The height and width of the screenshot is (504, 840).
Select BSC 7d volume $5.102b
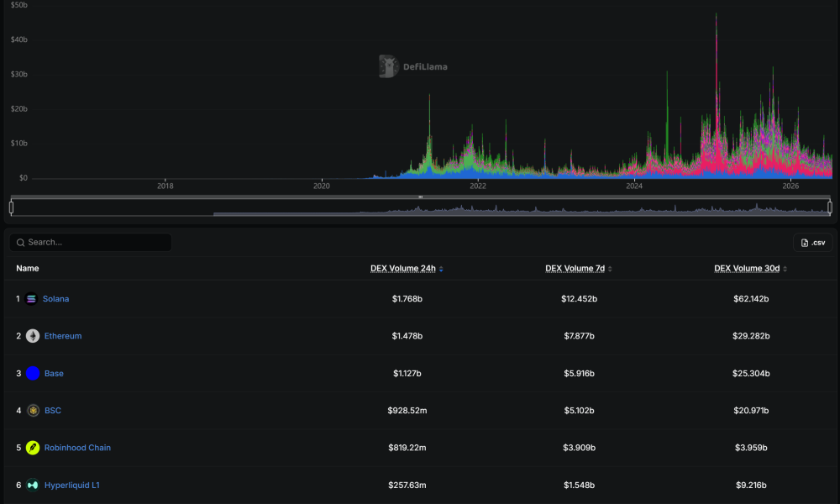[579, 410]
